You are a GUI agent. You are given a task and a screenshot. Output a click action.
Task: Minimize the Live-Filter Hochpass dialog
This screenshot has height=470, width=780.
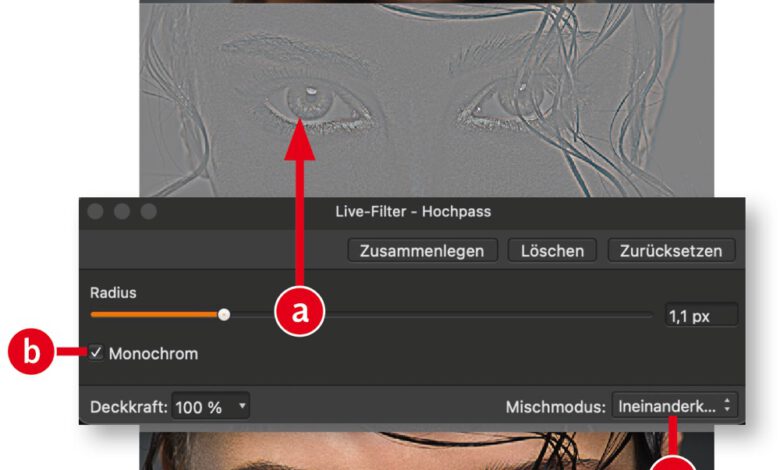click(122, 211)
